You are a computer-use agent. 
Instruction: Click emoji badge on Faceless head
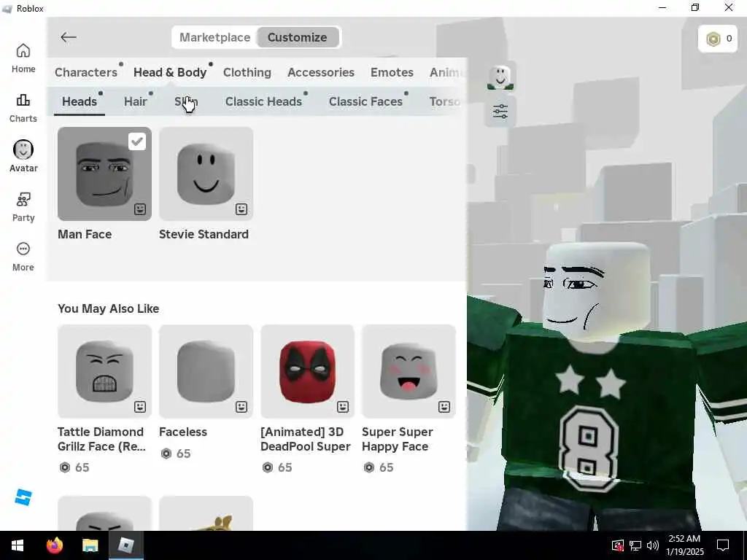(x=241, y=407)
